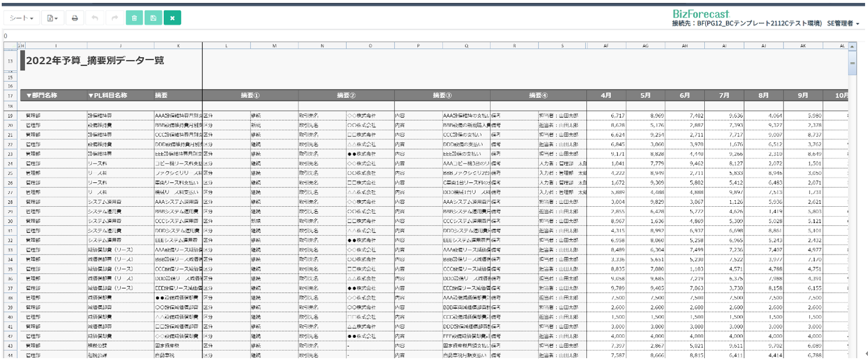
Task: Open the Excel export dropdown
Action: point(52,18)
